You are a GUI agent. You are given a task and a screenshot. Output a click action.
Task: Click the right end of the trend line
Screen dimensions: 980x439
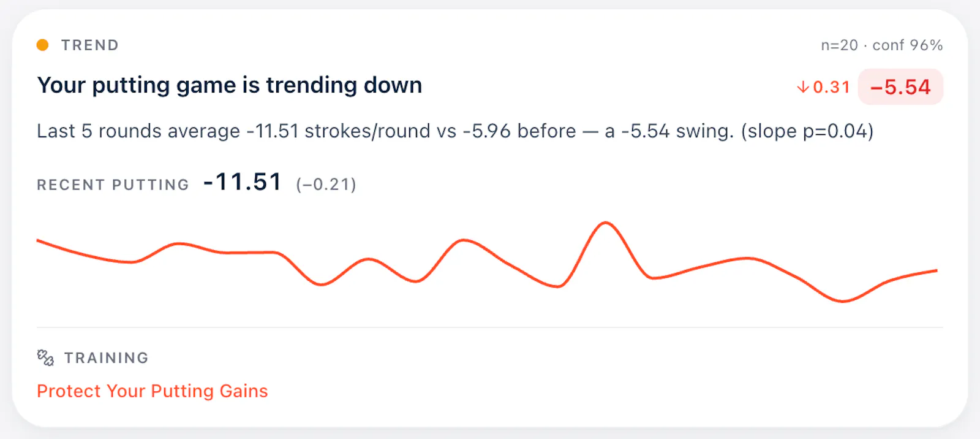[937, 270]
